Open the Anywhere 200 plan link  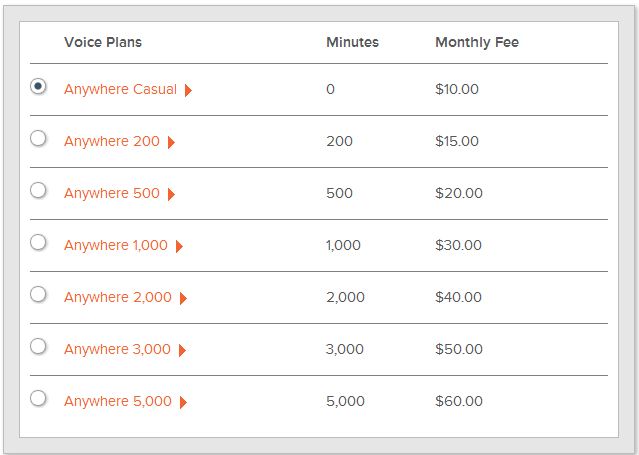point(112,141)
